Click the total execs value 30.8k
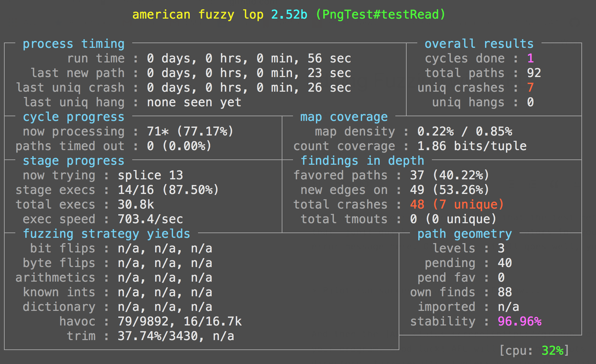 [136, 205]
